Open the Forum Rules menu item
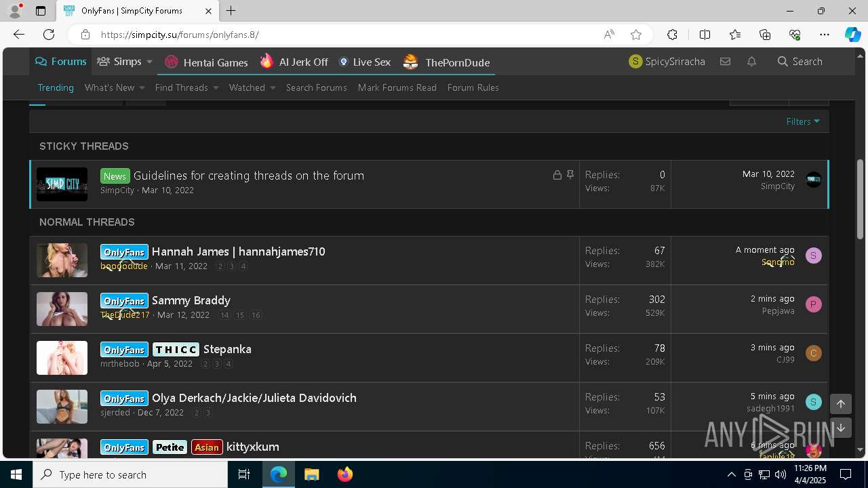 473,87
